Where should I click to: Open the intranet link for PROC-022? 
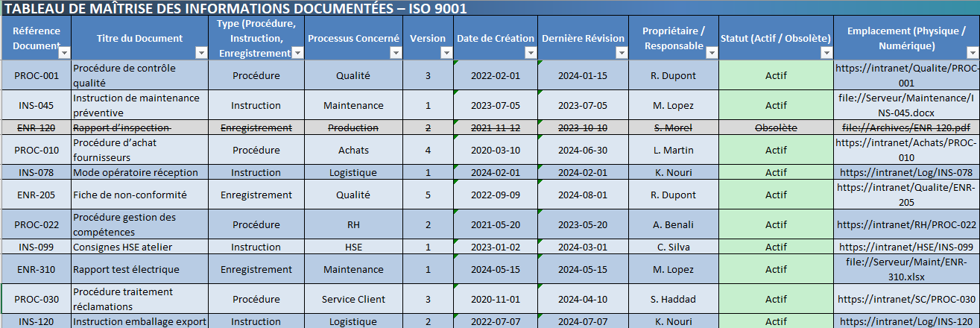coord(906,224)
